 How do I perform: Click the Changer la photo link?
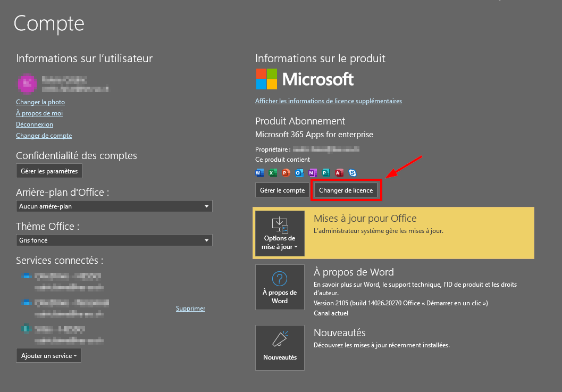[40, 102]
